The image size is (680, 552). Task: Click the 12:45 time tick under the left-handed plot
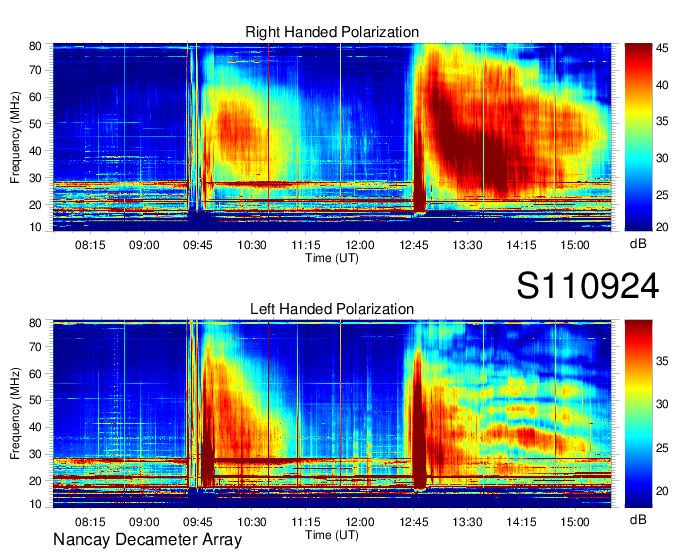pyautogui.click(x=414, y=522)
